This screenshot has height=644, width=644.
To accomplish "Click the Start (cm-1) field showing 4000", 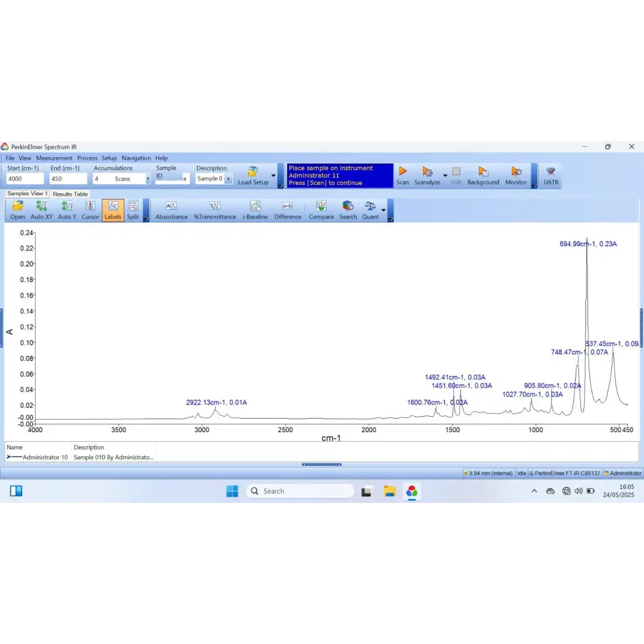I will point(24,178).
